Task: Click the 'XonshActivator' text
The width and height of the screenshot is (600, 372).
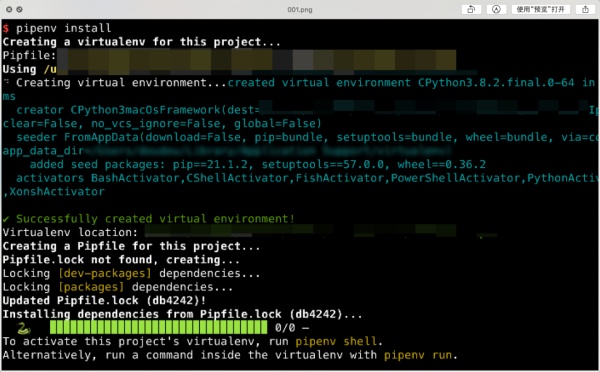Action: (57, 192)
